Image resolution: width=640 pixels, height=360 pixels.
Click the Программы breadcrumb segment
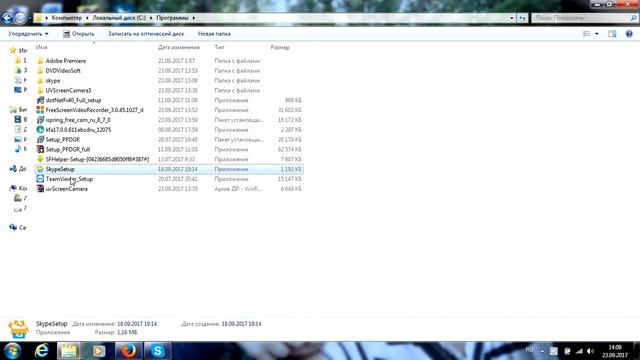[172, 18]
